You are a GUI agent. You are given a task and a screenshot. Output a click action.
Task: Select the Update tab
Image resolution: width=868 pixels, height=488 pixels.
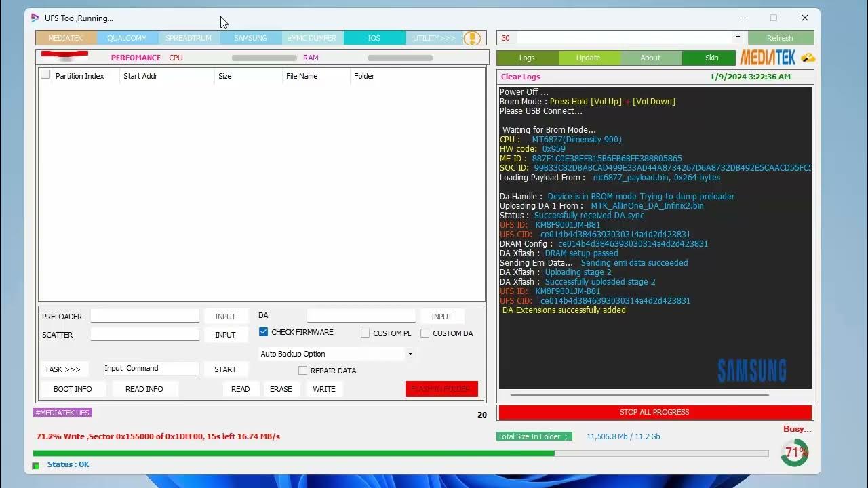589,58
